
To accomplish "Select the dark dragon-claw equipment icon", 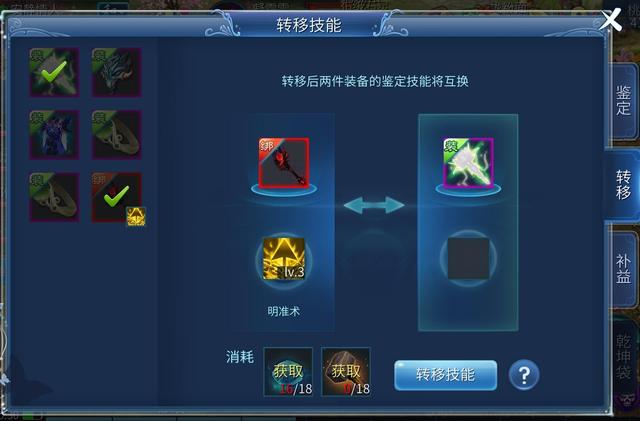I will tap(117, 72).
